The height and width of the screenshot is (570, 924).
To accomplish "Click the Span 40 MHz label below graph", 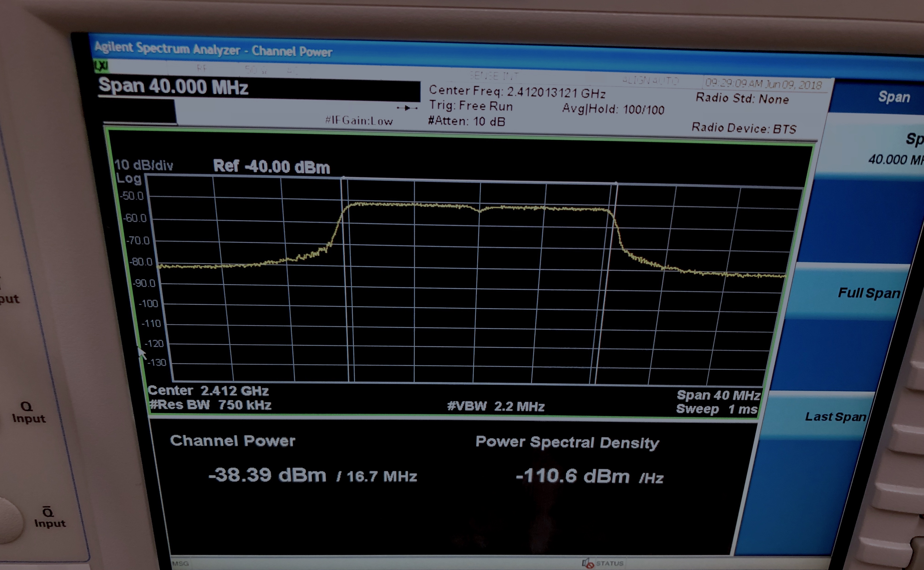I will 718,395.
